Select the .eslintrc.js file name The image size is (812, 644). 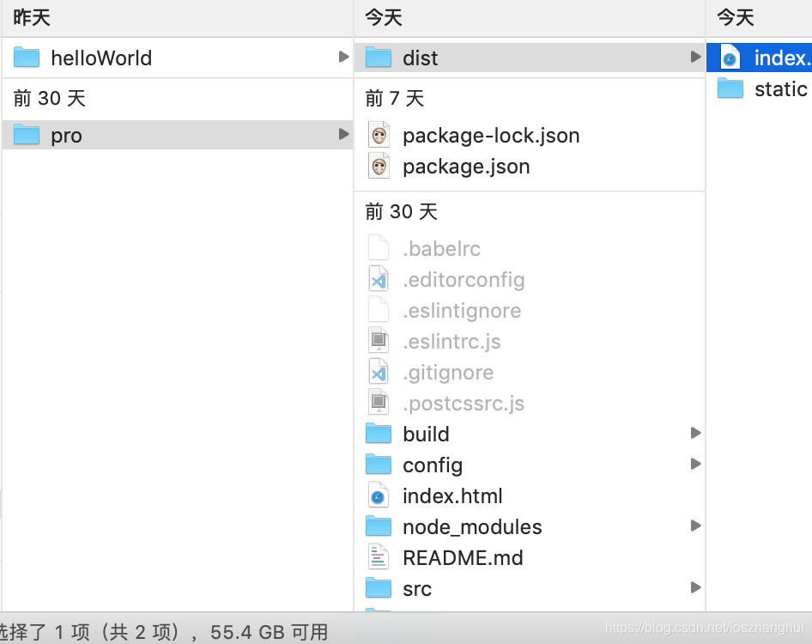[451, 342]
